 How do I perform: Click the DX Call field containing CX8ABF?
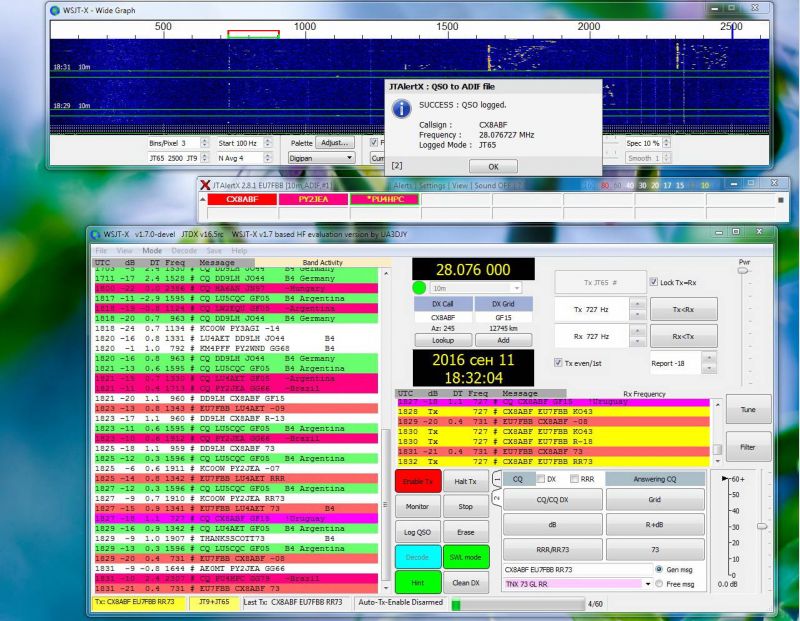click(x=443, y=317)
